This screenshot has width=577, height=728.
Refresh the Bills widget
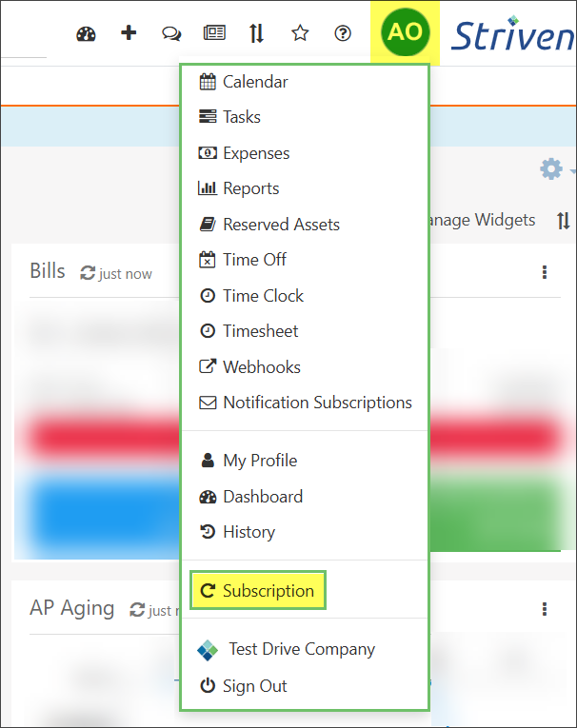tap(88, 273)
